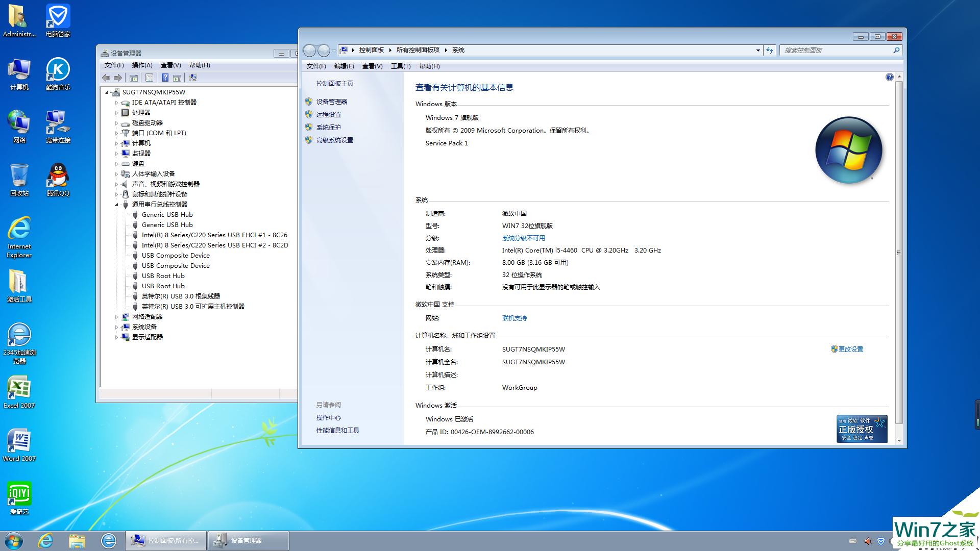Expand 通用串行总线控制器 tree node
Image resolution: width=980 pixels, height=551 pixels.
pos(116,204)
